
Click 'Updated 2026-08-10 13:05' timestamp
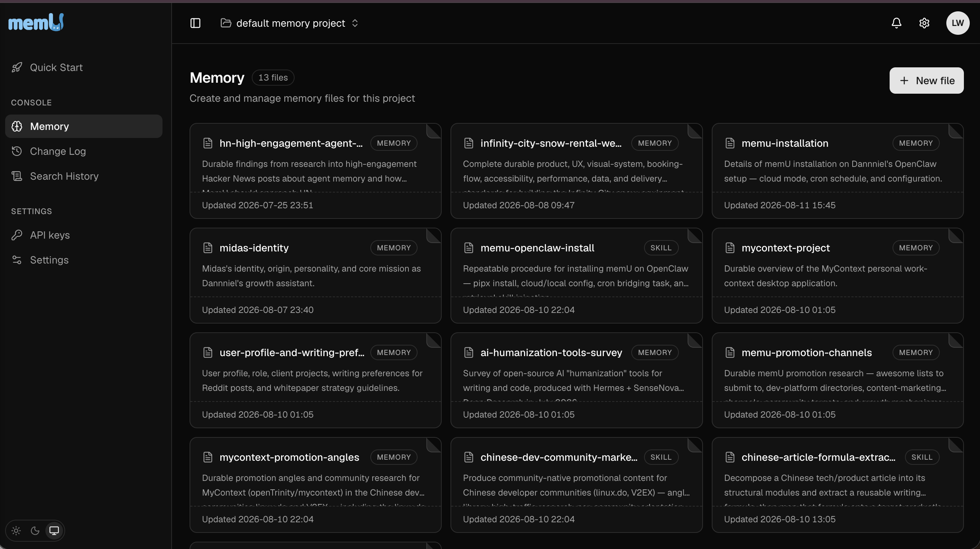click(x=779, y=519)
